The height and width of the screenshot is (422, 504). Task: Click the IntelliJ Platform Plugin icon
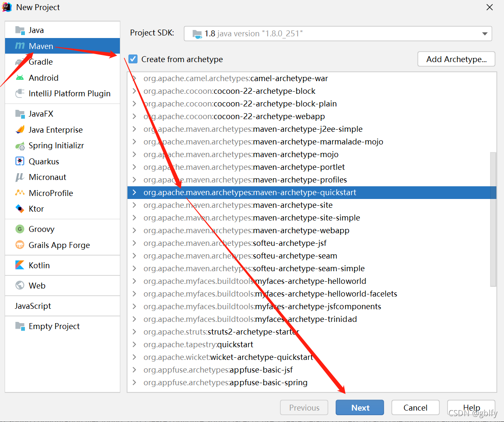[20, 94]
